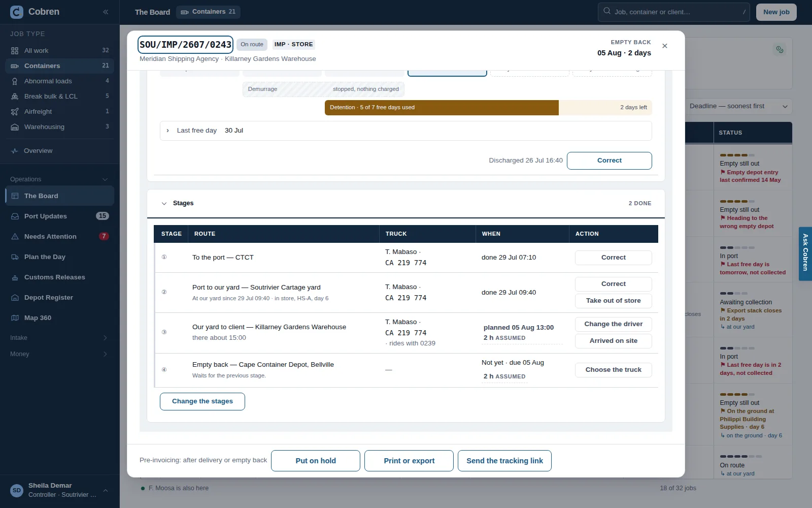Click Arrived on site
The height and width of the screenshot is (508, 812).
click(613, 341)
